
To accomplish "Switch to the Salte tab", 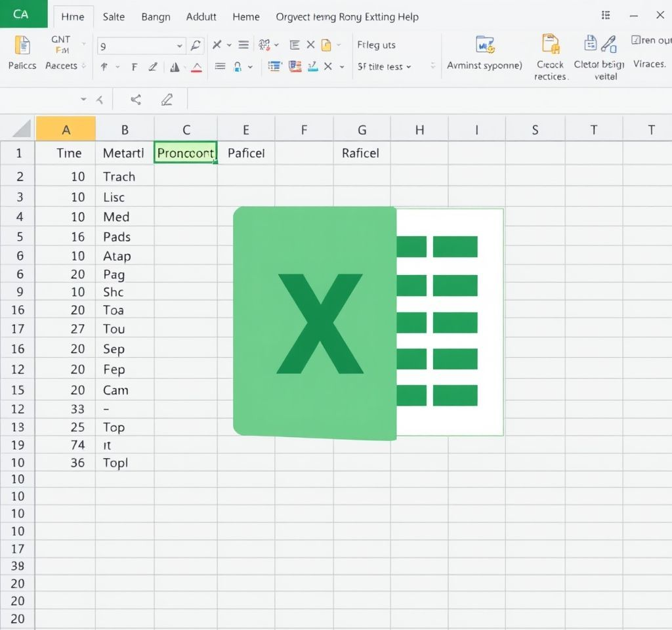I will point(114,16).
